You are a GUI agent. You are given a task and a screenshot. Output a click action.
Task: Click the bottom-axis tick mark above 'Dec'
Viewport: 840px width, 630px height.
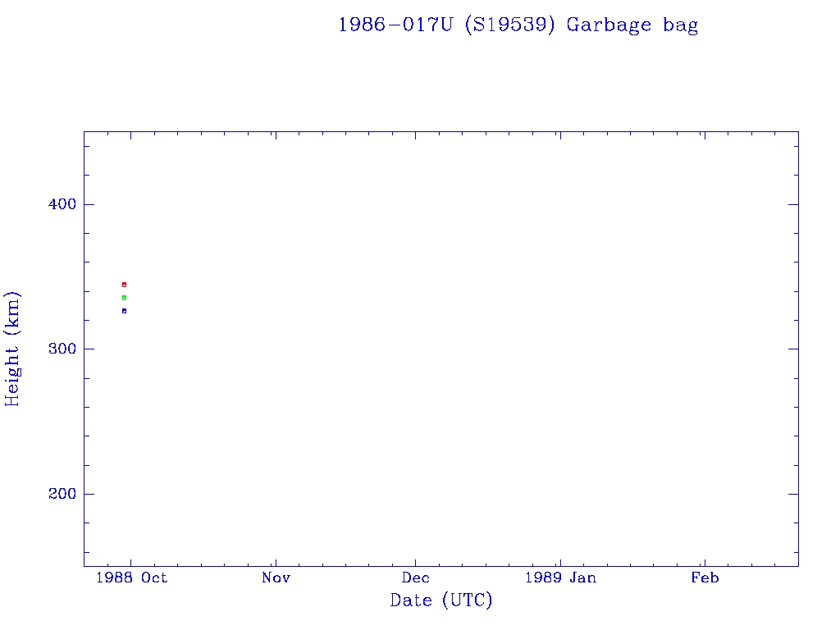click(416, 561)
